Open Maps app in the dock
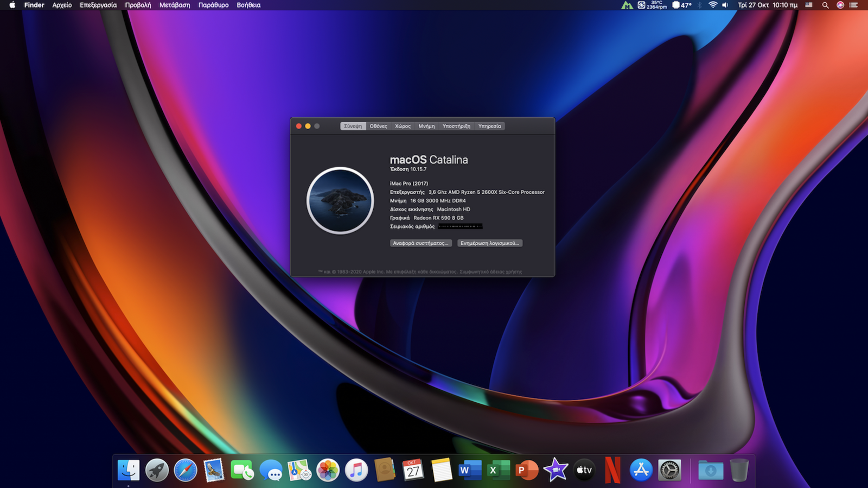Image resolution: width=868 pixels, height=488 pixels. point(299,470)
